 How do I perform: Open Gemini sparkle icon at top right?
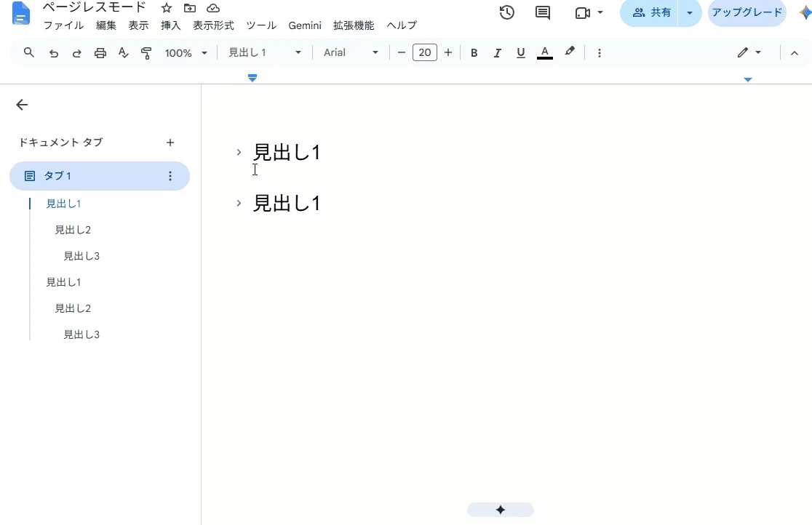(805, 12)
